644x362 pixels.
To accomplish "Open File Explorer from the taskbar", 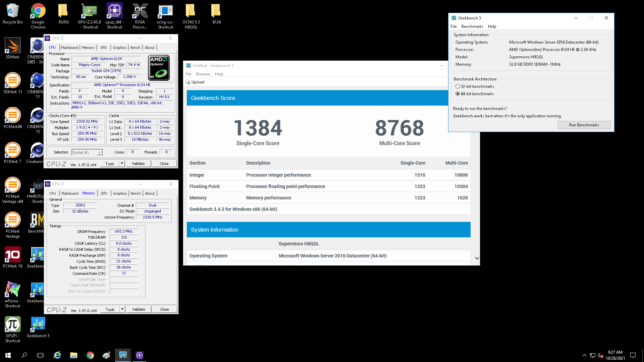I will point(73,355).
